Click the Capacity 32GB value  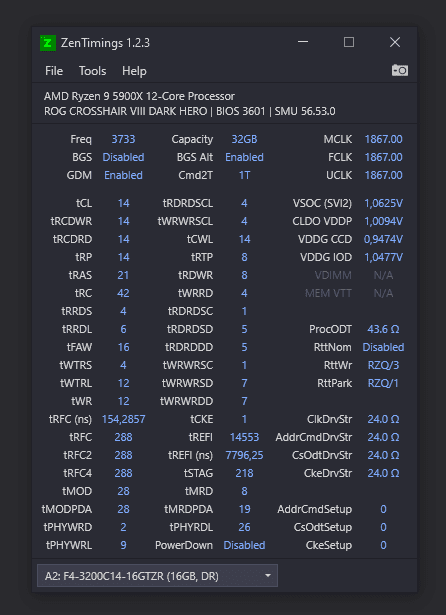point(244,139)
